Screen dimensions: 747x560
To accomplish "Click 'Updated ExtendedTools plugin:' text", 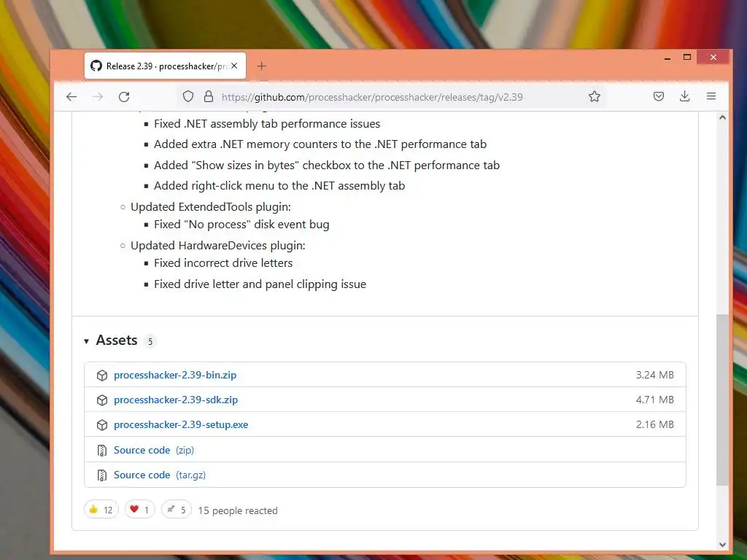I will 211,207.
